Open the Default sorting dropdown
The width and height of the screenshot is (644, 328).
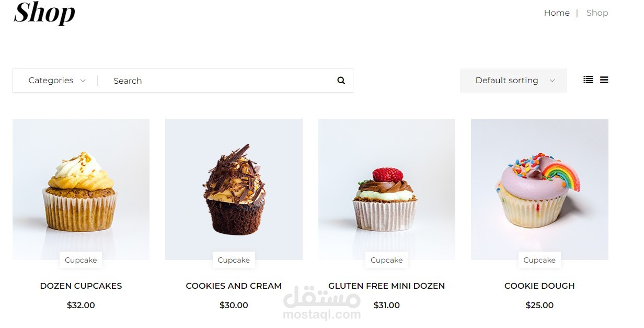513,81
